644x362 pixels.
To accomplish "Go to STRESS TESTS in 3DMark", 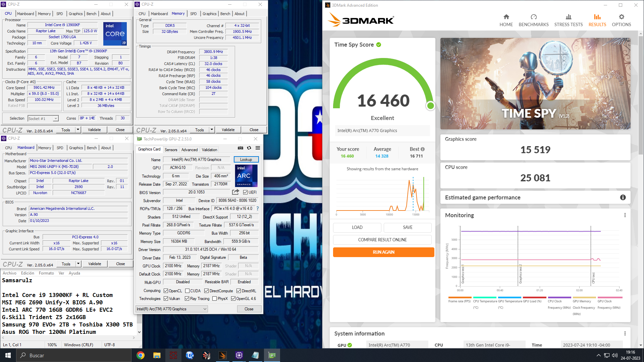I will [568, 20].
